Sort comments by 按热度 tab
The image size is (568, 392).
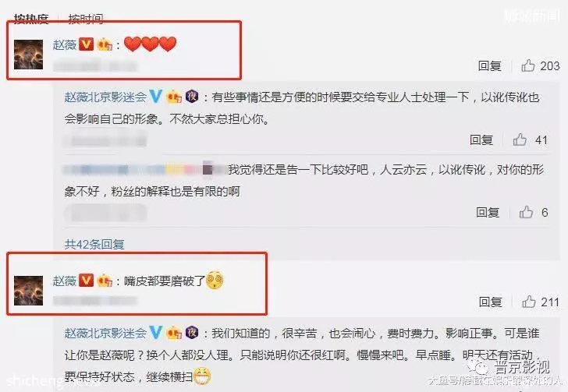(31, 18)
